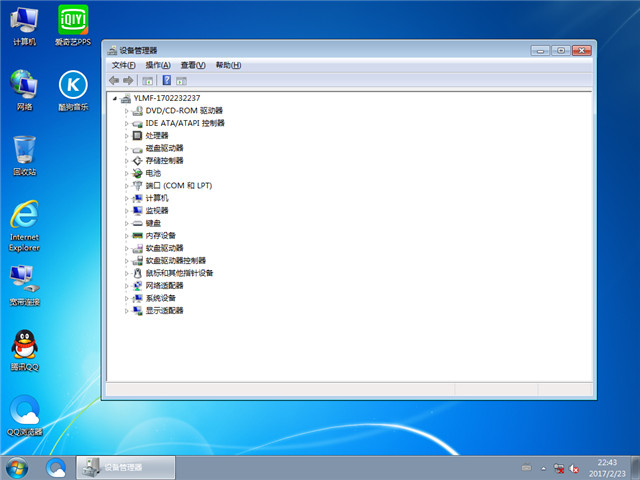The image size is (640, 480).
Task: Select the 监视器 monitor icon
Action: coord(138,211)
